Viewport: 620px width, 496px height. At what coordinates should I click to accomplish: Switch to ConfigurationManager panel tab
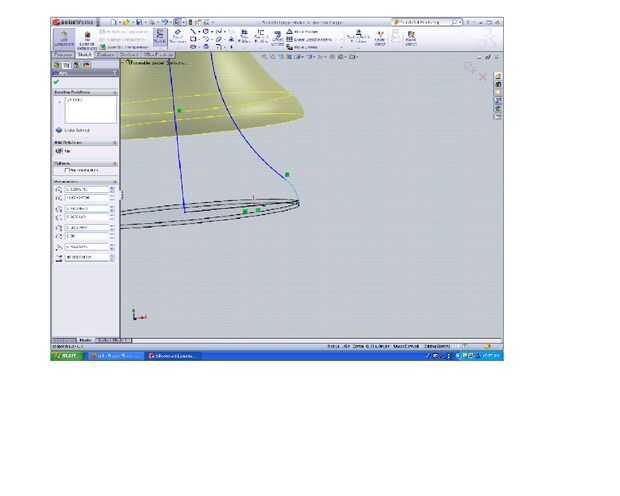(77, 65)
